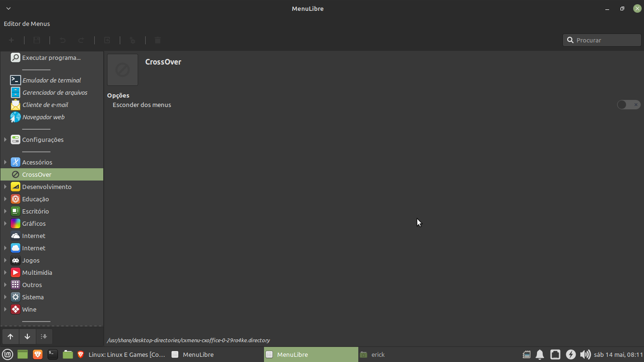The image size is (644, 362).
Task: Expand the Sistema tree node
Action: [x=5, y=297]
